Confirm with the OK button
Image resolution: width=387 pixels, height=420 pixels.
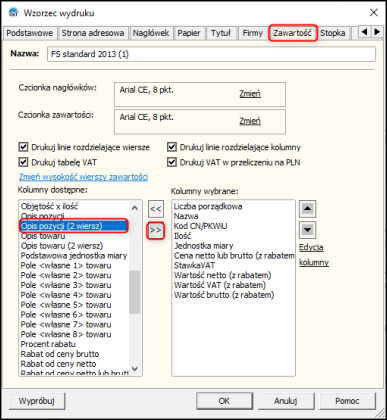click(224, 401)
